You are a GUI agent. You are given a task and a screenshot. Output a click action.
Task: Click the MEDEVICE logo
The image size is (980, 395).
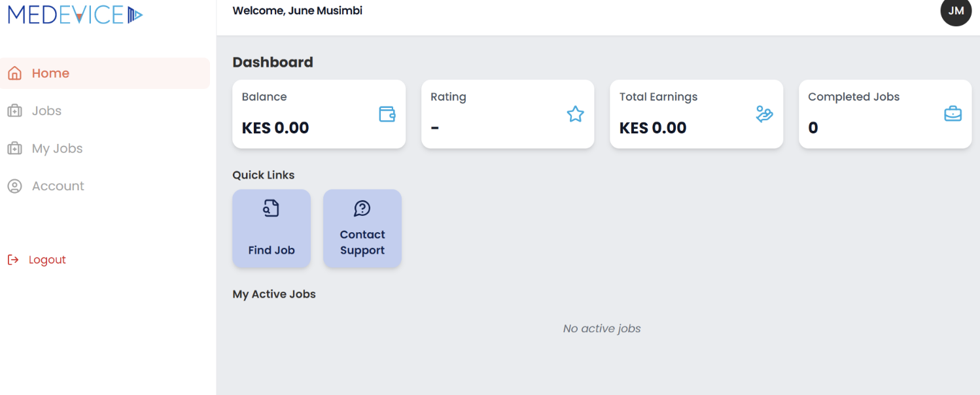(x=75, y=14)
